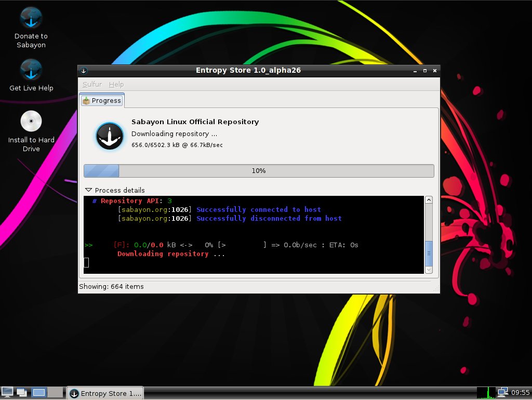
Task: Close the Entropy Store window
Action: point(435,71)
